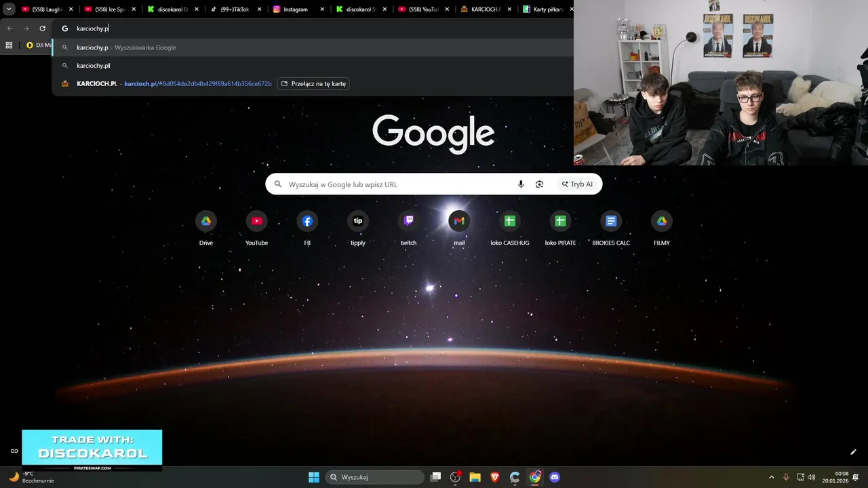Switch to the "(558) Ice Sp" YouTube tab
The image size is (868, 488).
pyautogui.click(x=110, y=9)
